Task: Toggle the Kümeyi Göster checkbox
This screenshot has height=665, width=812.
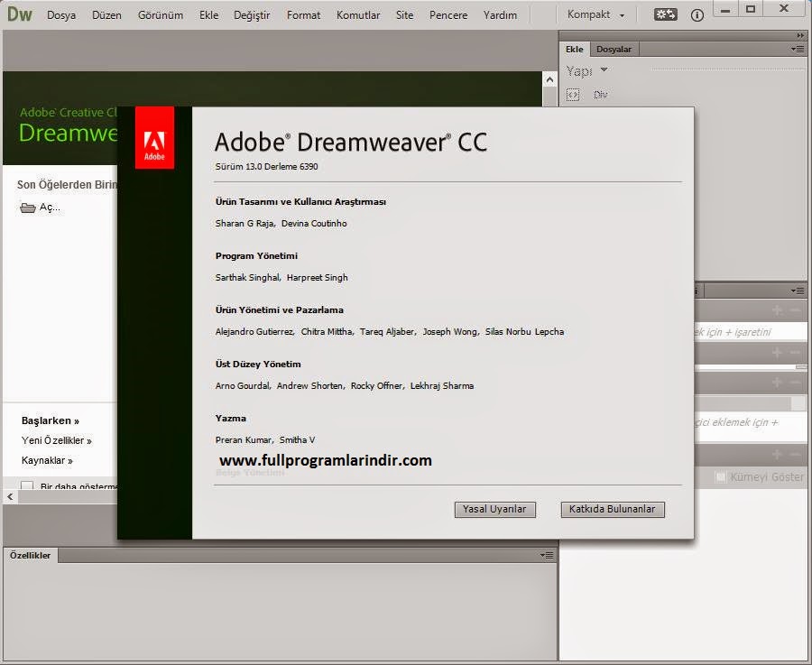Action: (x=720, y=477)
